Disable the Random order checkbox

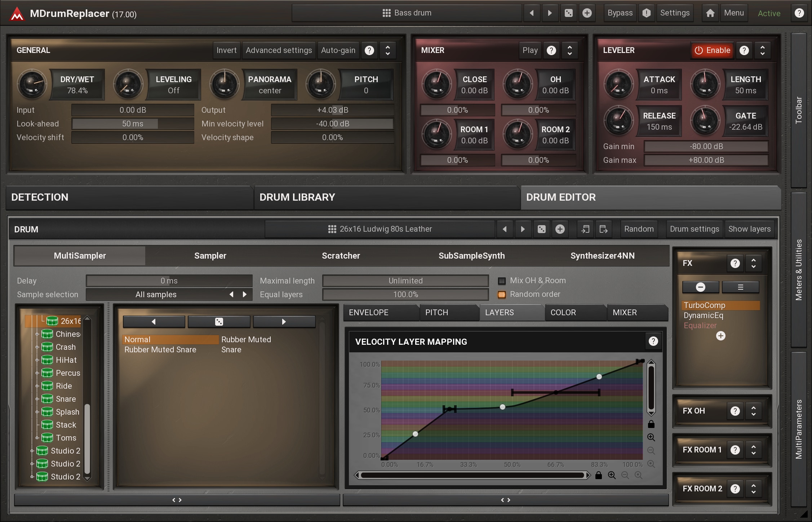[x=502, y=295]
